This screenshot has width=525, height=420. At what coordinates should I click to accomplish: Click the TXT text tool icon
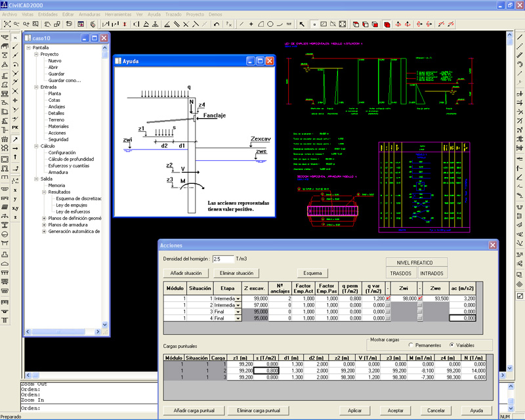(x=289, y=24)
